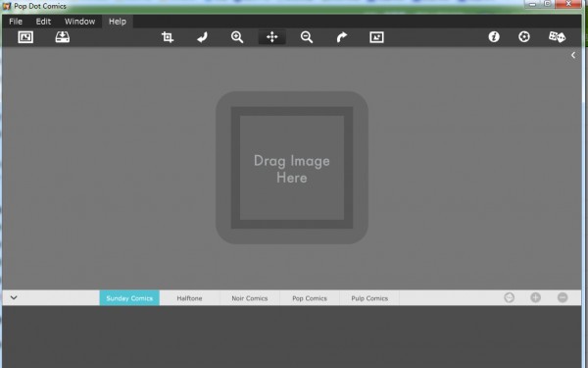Switch to the Noir Comics tab
Image resolution: width=588 pixels, height=368 pixels.
click(x=250, y=298)
